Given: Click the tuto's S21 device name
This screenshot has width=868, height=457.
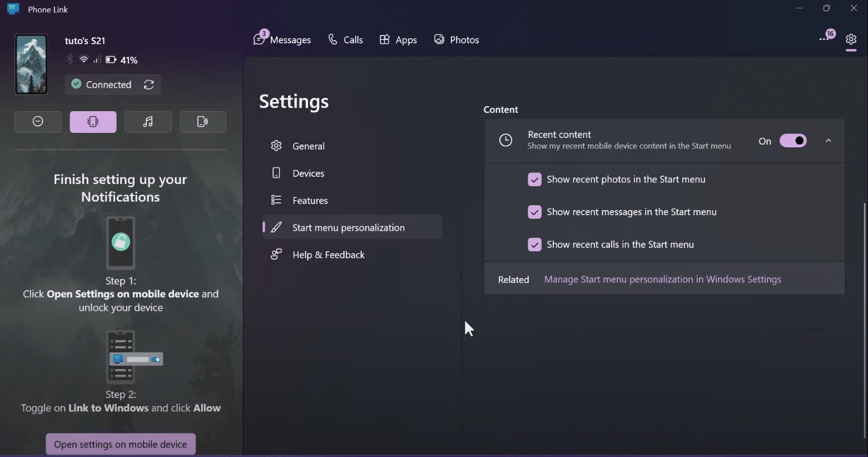Looking at the screenshot, I should [x=85, y=41].
